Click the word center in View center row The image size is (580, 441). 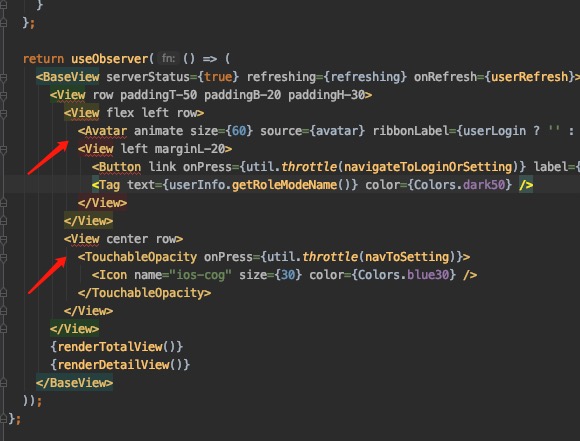(127, 239)
